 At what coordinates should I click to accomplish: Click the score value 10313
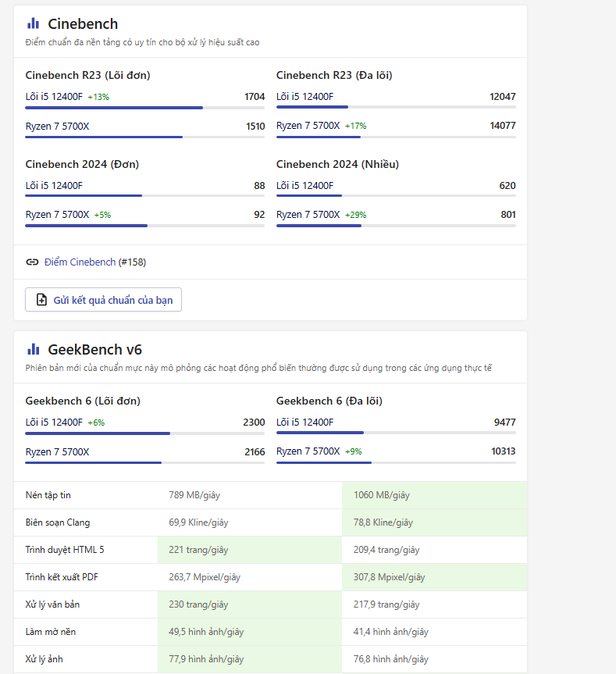click(x=503, y=451)
